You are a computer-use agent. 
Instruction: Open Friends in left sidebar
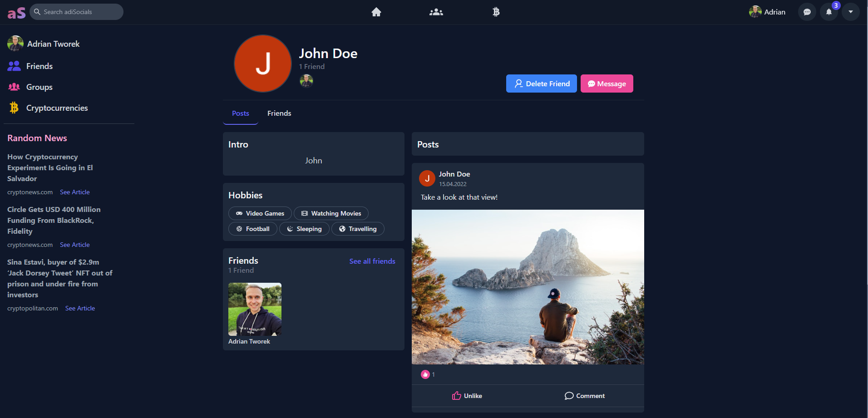click(x=30, y=66)
